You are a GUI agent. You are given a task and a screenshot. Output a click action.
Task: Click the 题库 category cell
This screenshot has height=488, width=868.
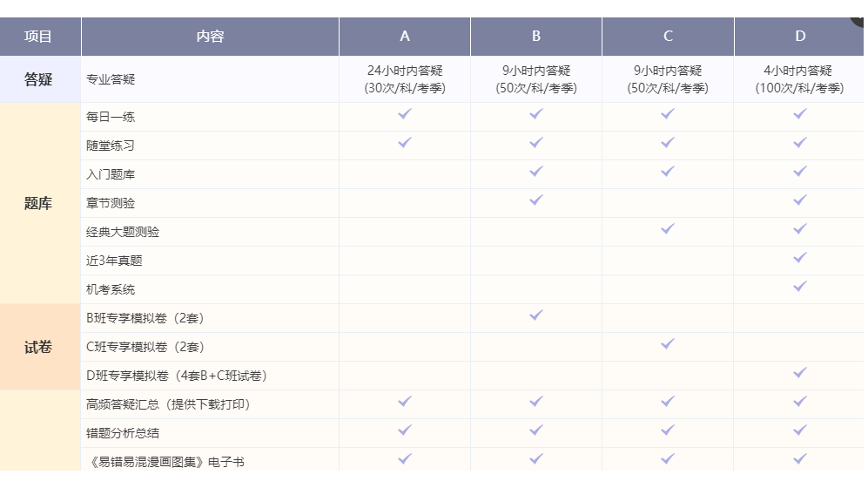(x=38, y=203)
